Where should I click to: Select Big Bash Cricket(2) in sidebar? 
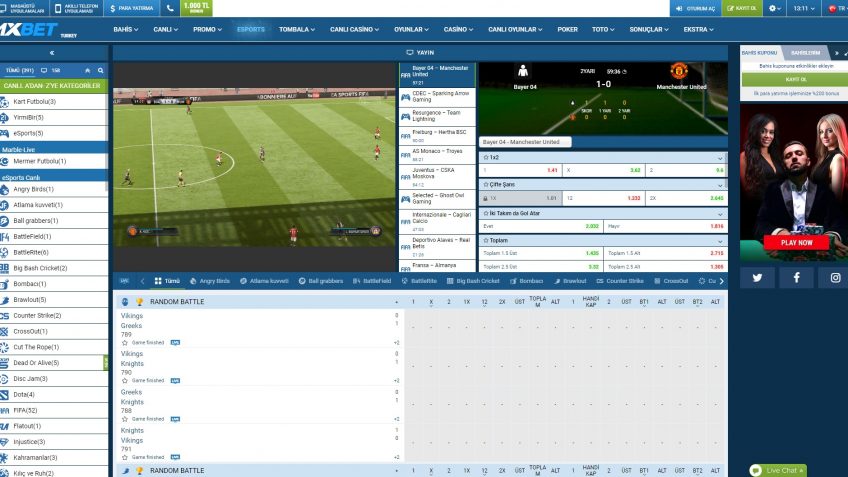click(x=53, y=268)
